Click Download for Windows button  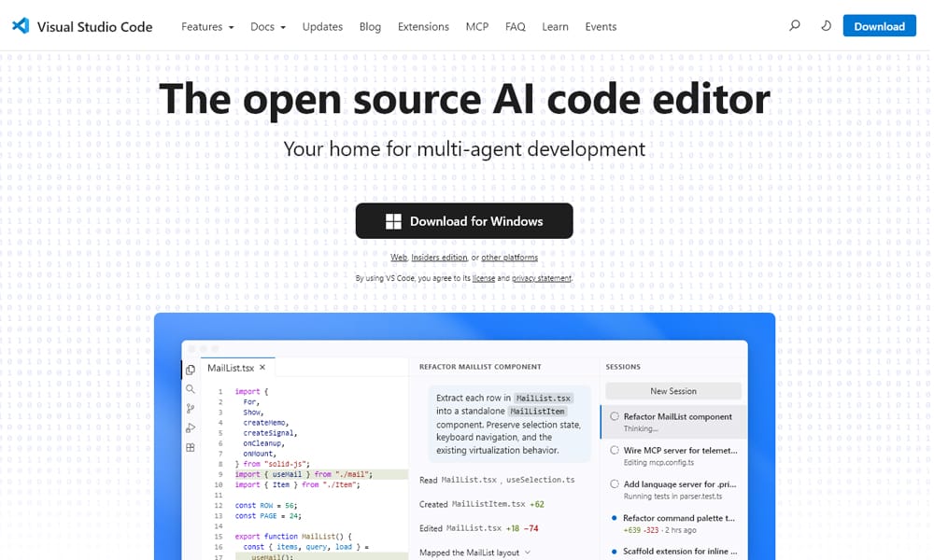(464, 221)
